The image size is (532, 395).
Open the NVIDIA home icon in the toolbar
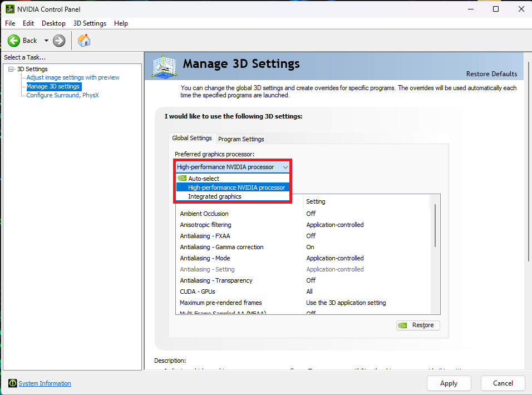point(84,40)
